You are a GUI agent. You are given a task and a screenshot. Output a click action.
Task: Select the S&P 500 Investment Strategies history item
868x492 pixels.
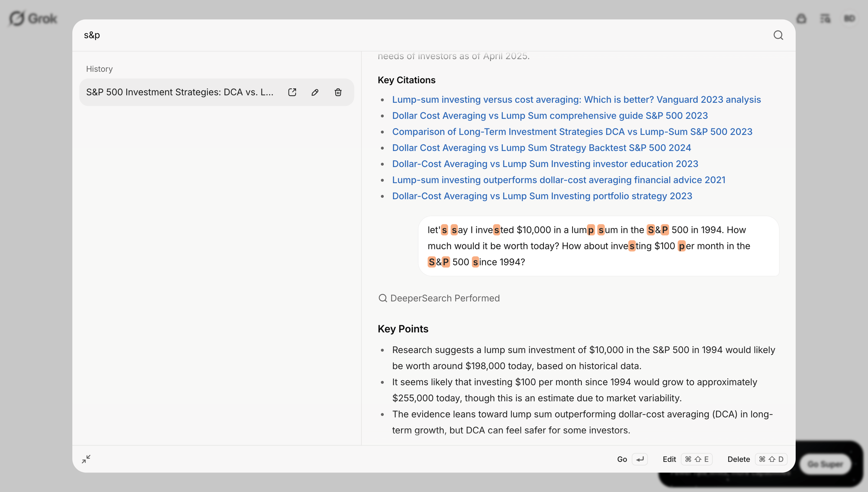coord(217,92)
